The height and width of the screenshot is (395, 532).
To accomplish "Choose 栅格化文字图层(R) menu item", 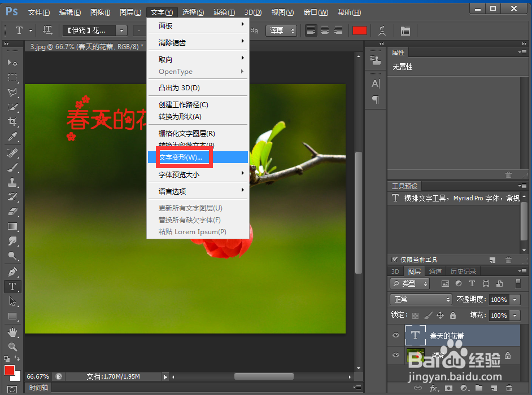I will [198, 134].
